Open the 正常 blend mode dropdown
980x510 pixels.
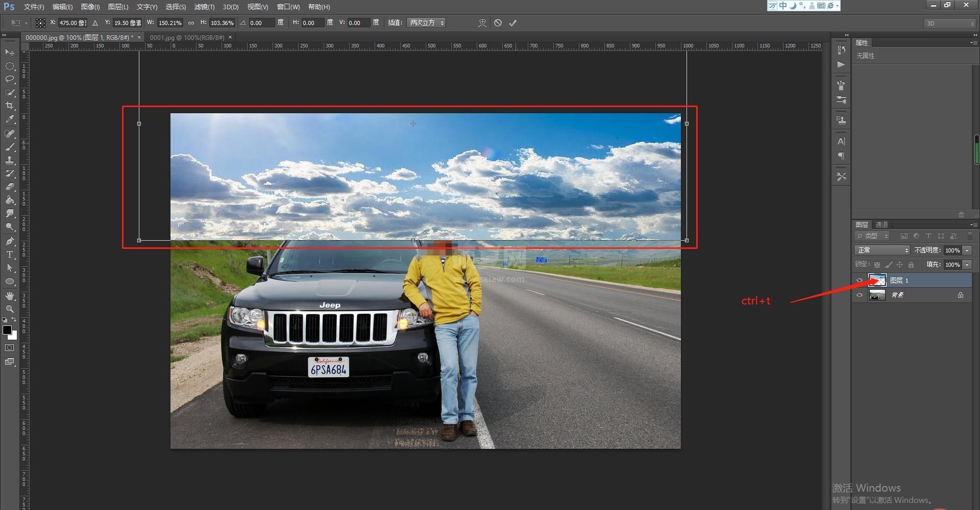click(882, 250)
